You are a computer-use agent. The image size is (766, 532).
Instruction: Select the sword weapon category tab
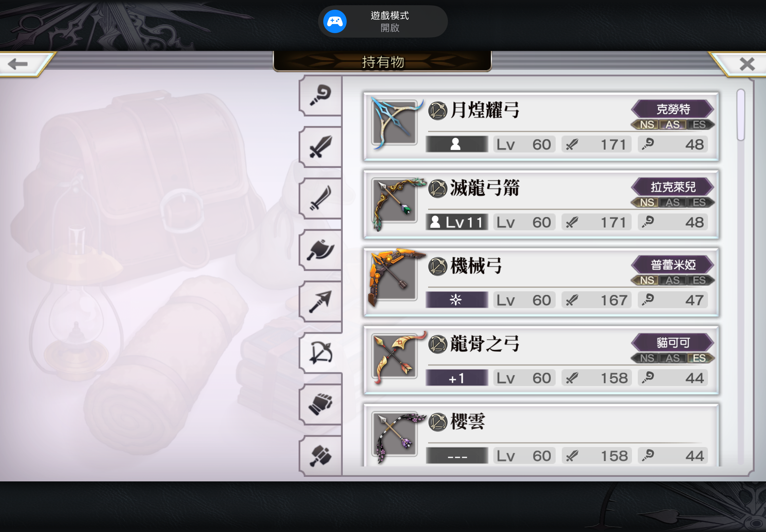click(x=320, y=147)
